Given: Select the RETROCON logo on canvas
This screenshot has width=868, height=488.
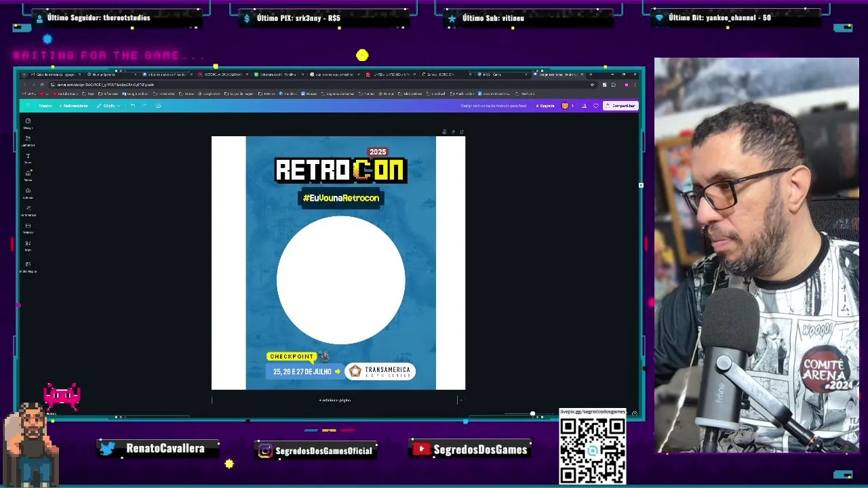Looking at the screenshot, I should click(340, 170).
